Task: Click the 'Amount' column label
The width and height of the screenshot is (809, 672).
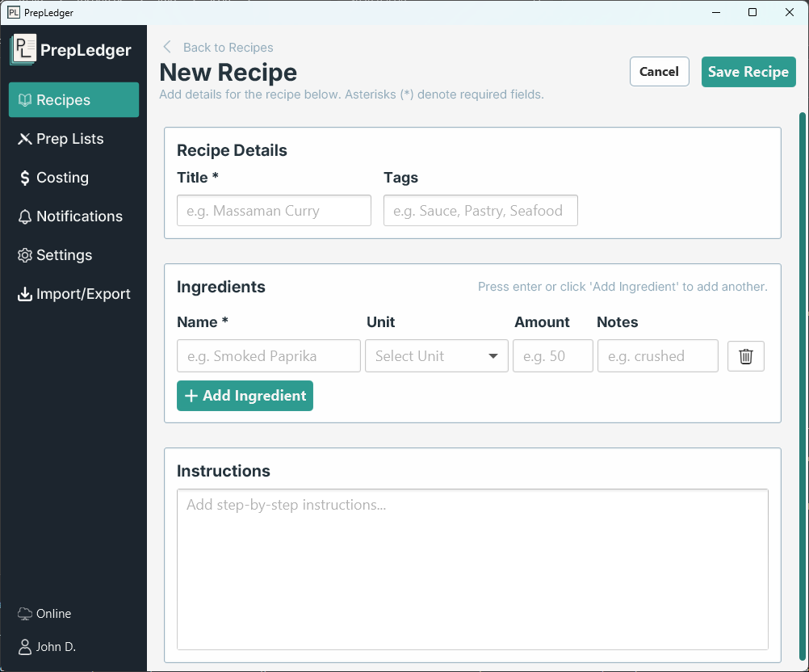Action: tap(542, 322)
